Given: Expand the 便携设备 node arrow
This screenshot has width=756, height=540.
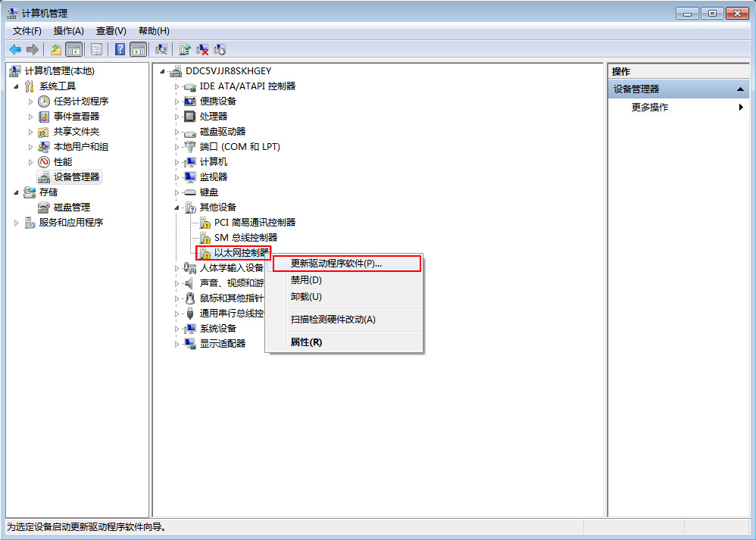Looking at the screenshot, I should 177,101.
